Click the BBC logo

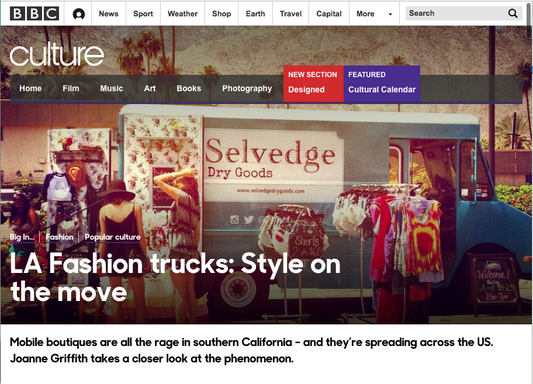coord(34,14)
